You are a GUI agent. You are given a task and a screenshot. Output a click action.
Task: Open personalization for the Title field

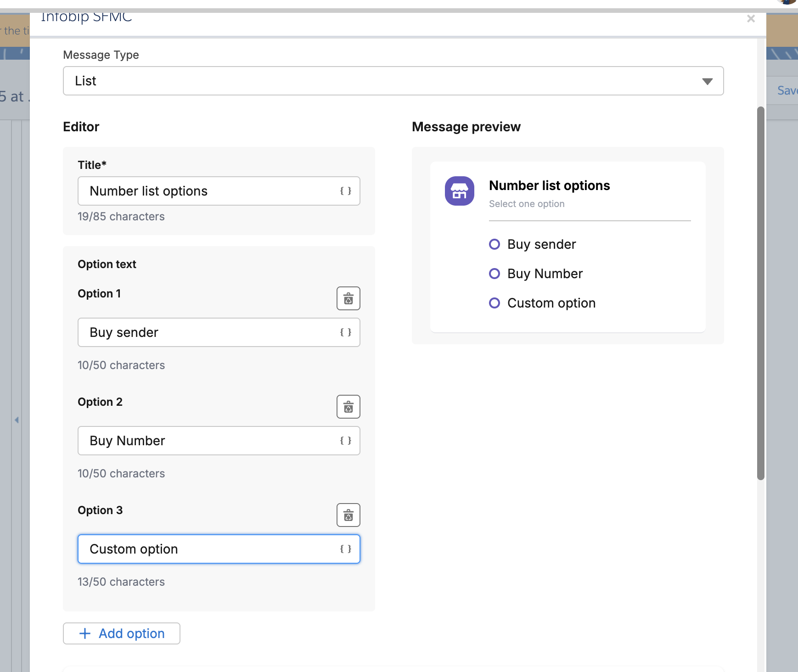tap(346, 191)
